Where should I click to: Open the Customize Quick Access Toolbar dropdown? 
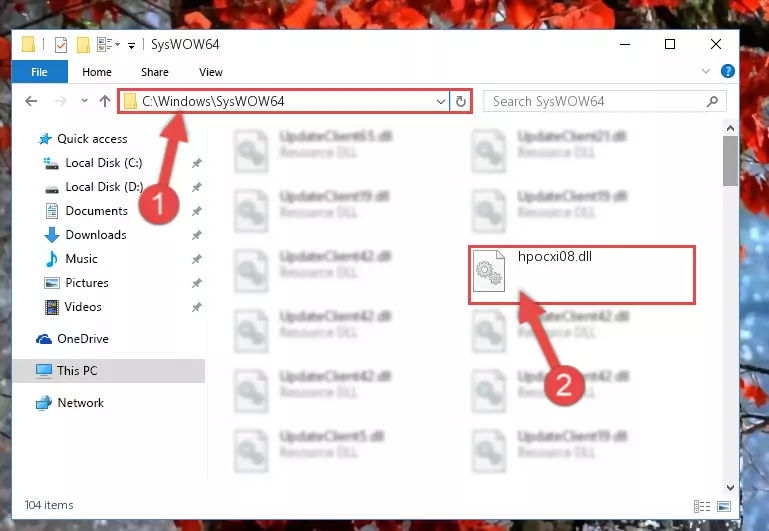coord(131,46)
